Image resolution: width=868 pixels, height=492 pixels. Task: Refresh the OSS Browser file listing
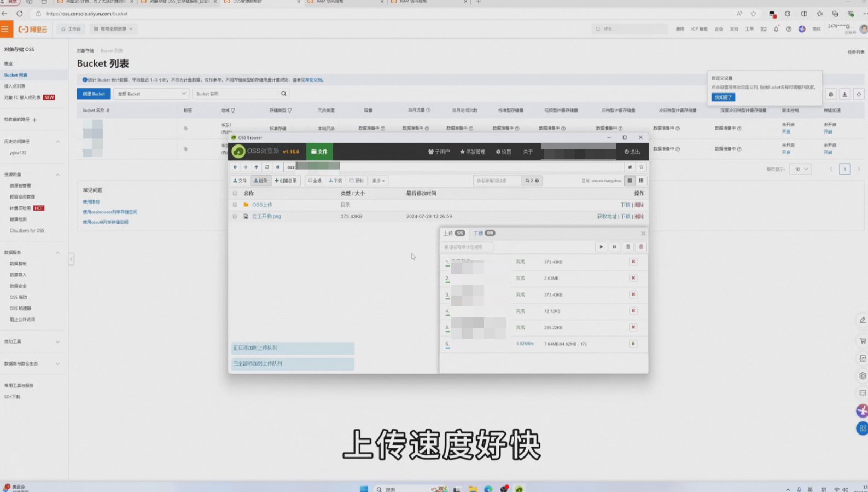click(x=267, y=167)
